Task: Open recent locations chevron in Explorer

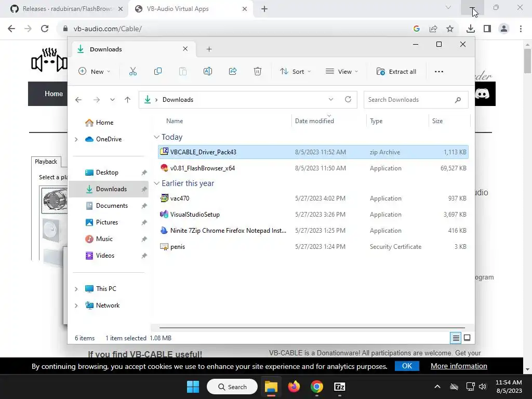Action: tap(112, 100)
